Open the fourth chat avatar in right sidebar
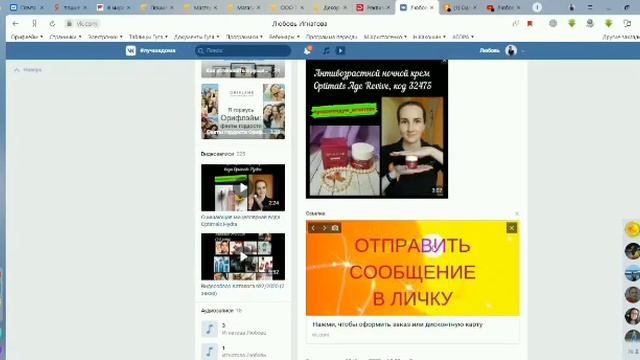This screenshot has height=360, width=640. [632, 294]
